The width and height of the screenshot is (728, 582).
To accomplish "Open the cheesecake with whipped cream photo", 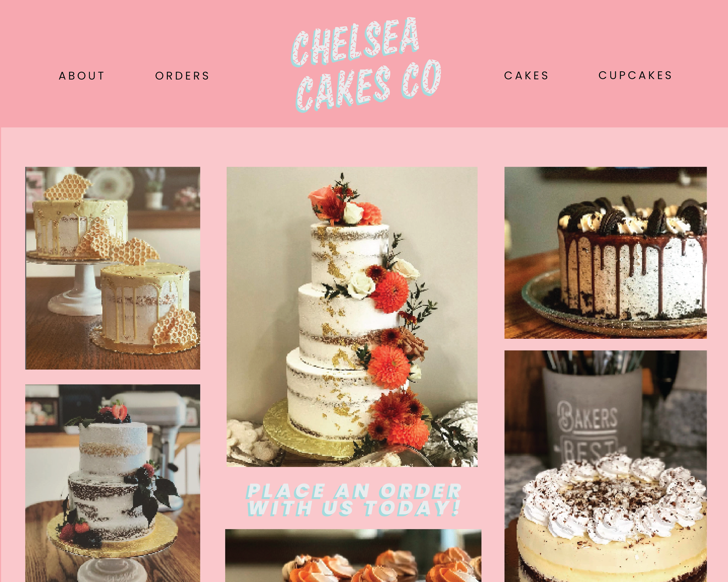I will pyautogui.click(x=605, y=466).
